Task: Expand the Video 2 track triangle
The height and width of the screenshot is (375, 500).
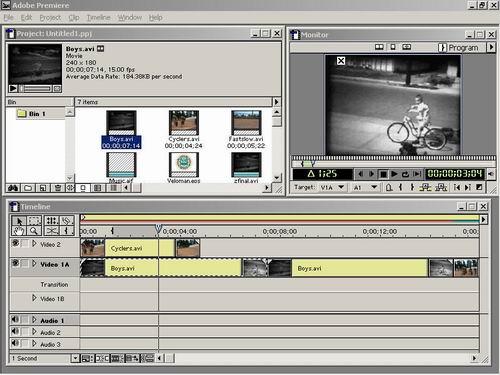Action: point(34,244)
